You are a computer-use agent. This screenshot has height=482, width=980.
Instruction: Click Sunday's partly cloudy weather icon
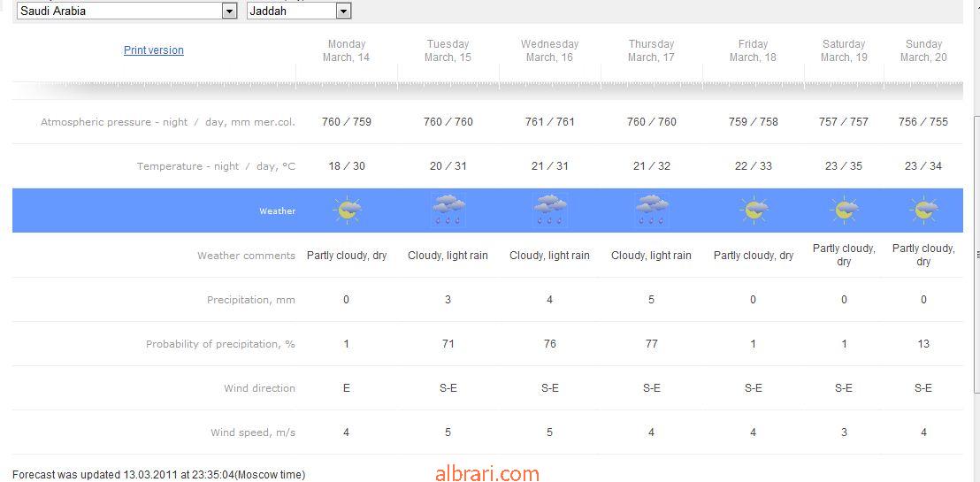(923, 210)
